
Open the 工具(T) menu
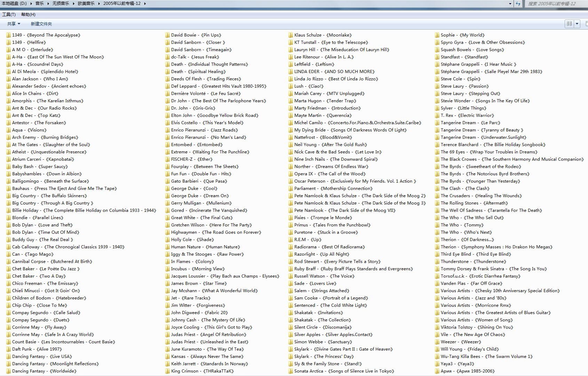click(x=9, y=15)
